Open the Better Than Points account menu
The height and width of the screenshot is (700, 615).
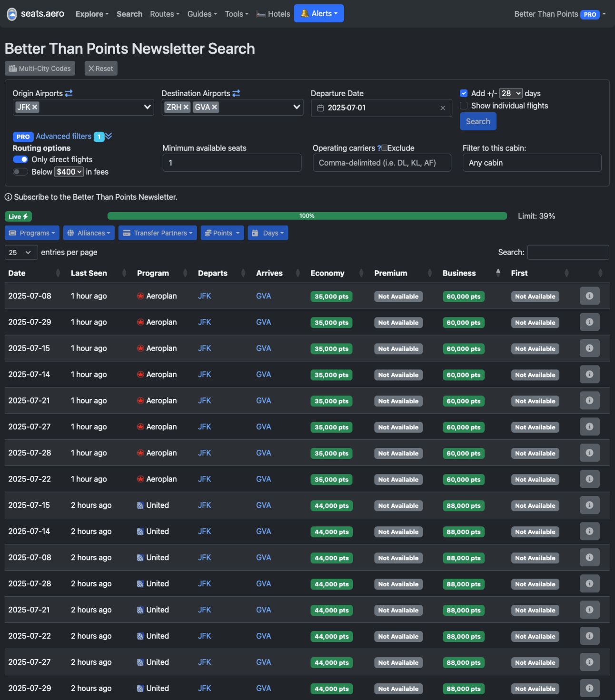[x=560, y=14]
